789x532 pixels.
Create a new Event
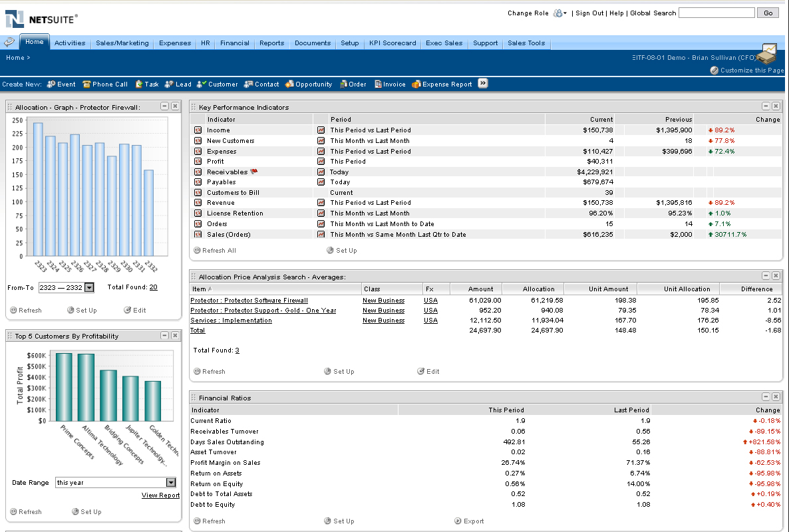click(61, 84)
